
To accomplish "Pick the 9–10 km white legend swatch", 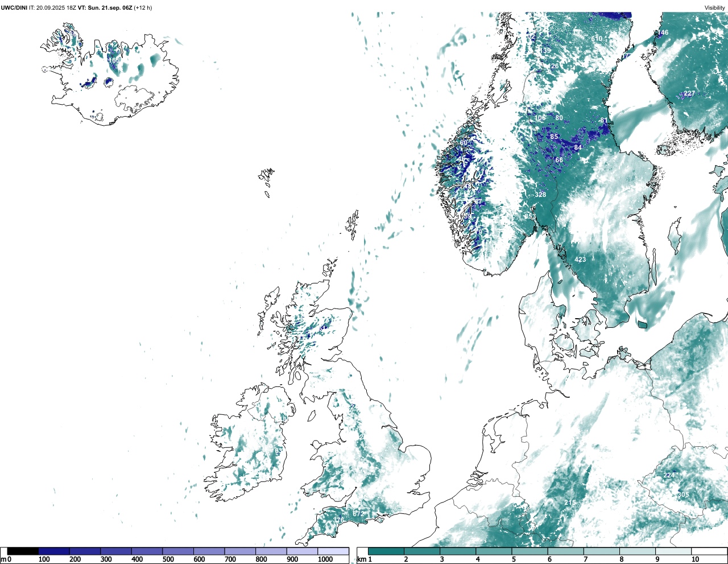I will pyautogui.click(x=673, y=551).
